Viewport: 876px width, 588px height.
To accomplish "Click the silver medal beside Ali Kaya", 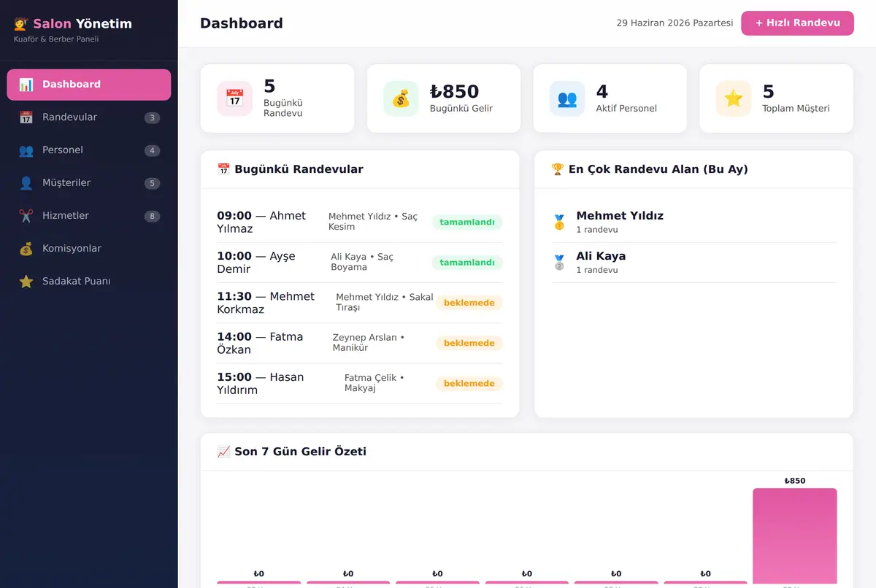I will point(560,263).
